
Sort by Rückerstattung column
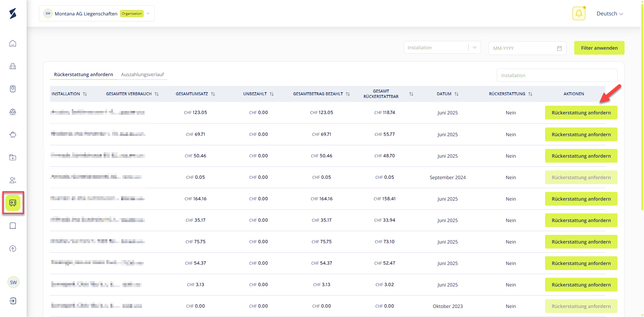(x=530, y=94)
